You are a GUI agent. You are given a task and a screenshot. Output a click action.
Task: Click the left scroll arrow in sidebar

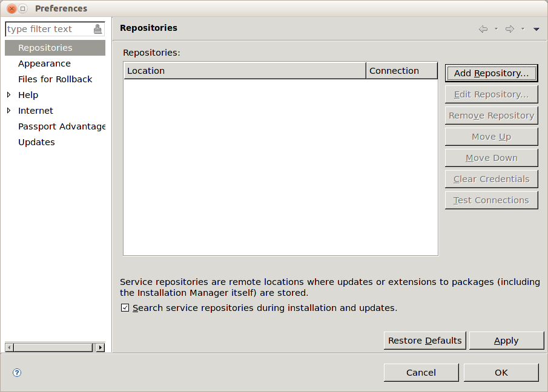[10, 347]
